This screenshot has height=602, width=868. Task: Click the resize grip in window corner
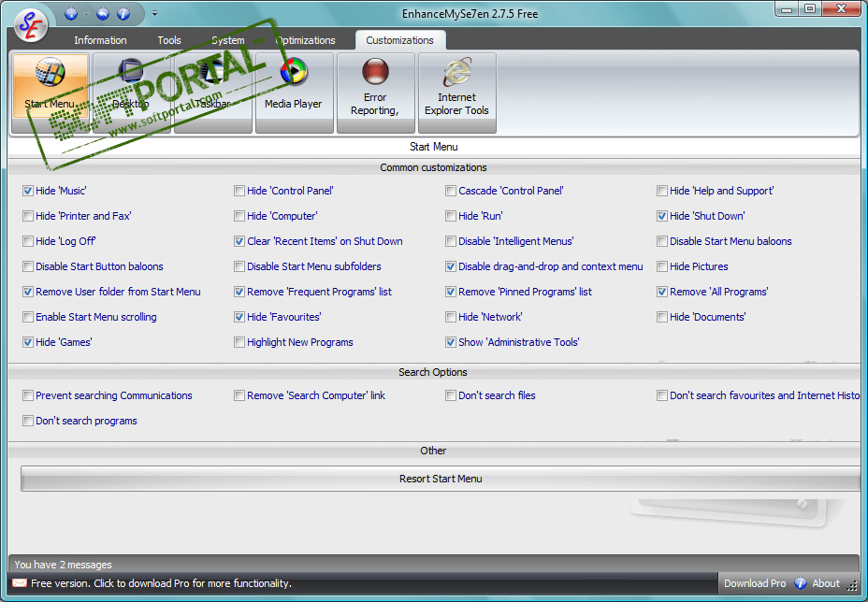pos(852,588)
